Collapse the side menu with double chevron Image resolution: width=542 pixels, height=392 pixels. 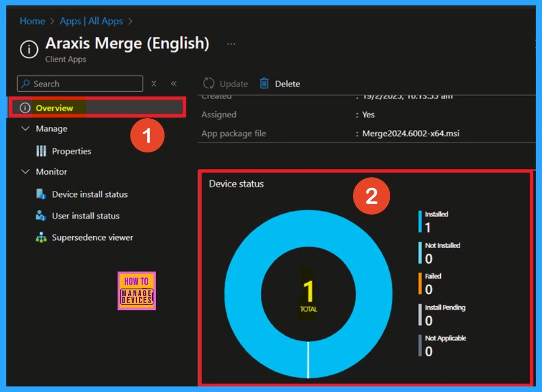[174, 84]
